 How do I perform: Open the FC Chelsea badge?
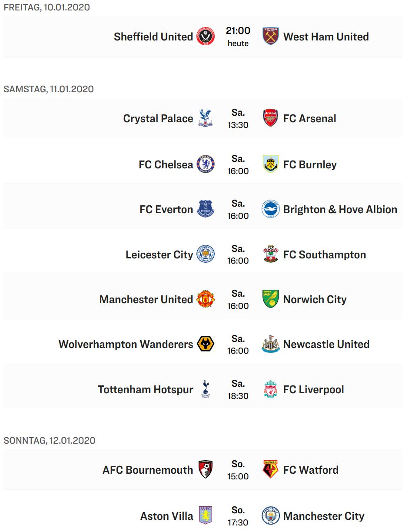tap(206, 164)
